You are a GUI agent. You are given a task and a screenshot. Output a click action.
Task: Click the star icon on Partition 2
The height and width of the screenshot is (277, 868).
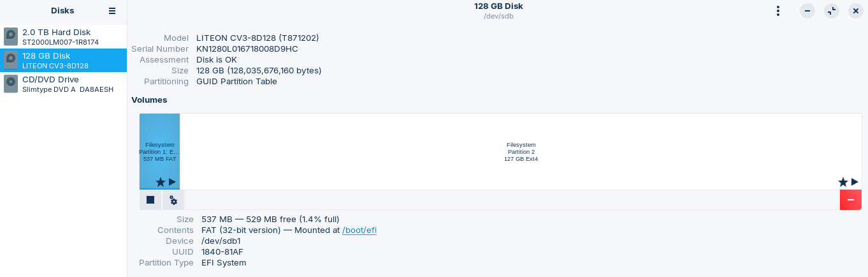(x=843, y=183)
